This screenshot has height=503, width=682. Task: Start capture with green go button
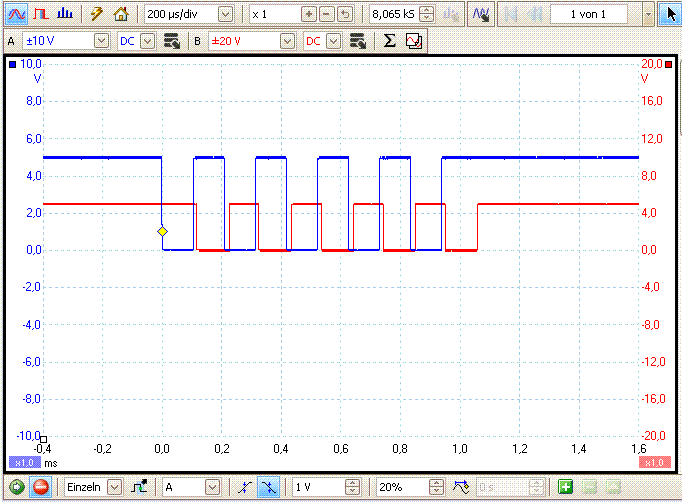(x=17, y=486)
